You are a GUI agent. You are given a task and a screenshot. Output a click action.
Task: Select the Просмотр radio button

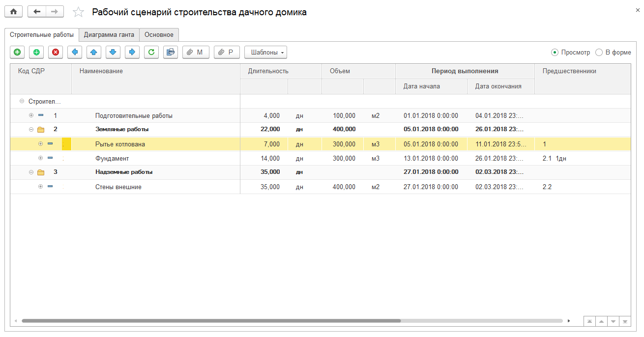[x=555, y=52]
